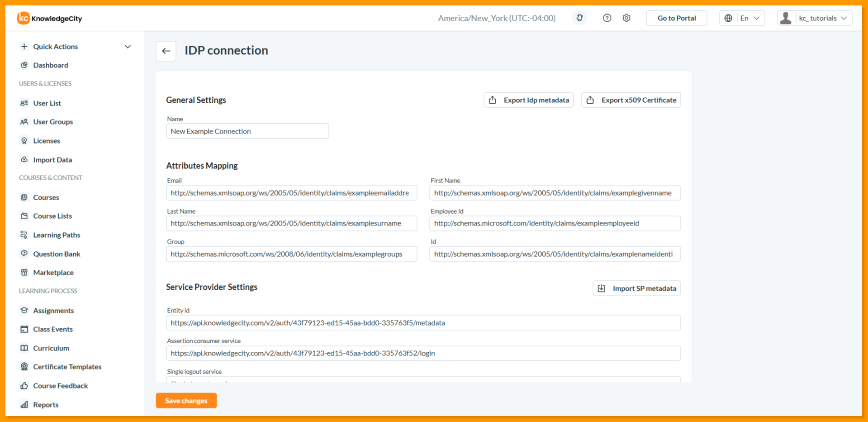Click the globe language icon
Viewport: 868px width, 422px height.
point(728,18)
